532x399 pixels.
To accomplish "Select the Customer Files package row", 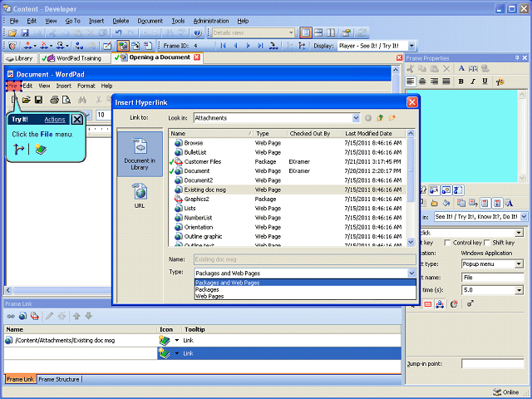I will click(x=288, y=162).
